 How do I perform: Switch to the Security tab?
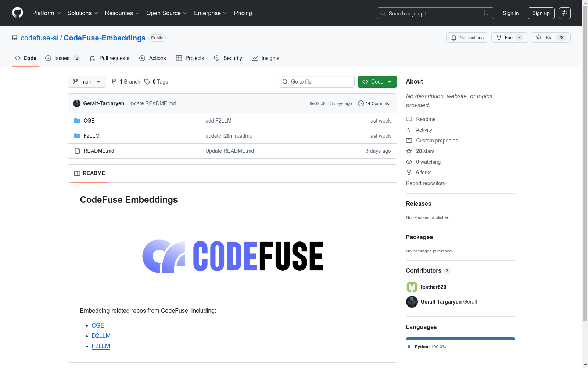(x=228, y=58)
